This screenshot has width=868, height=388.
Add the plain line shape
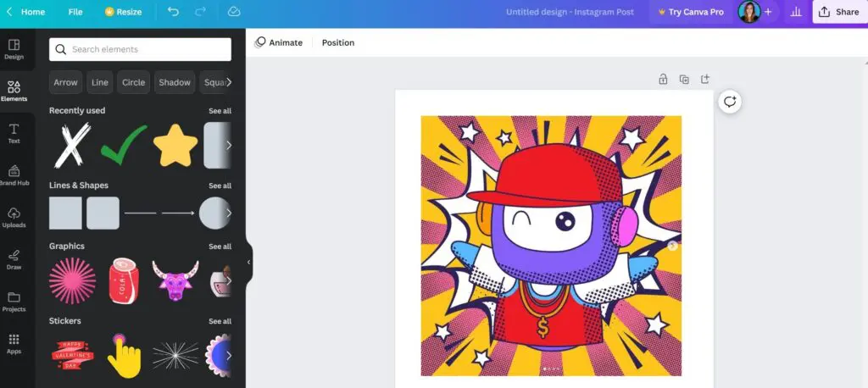pos(141,213)
